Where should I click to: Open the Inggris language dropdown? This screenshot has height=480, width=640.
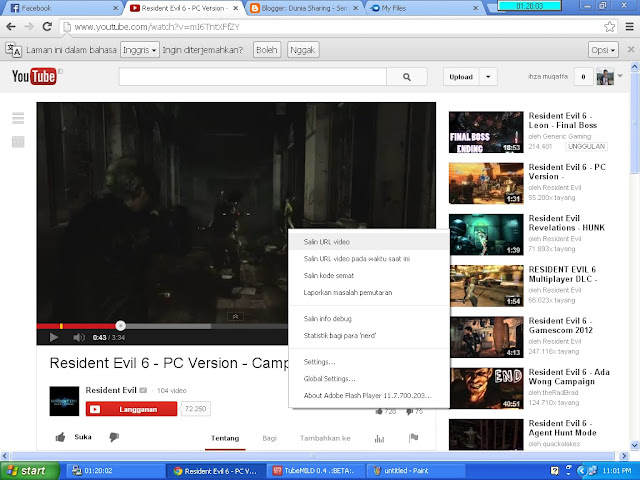tap(140, 50)
